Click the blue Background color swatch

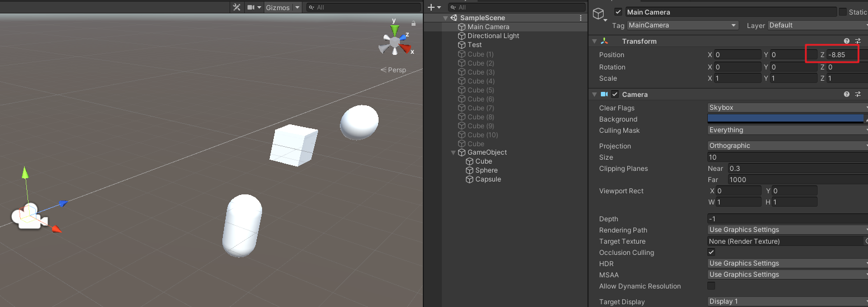785,119
